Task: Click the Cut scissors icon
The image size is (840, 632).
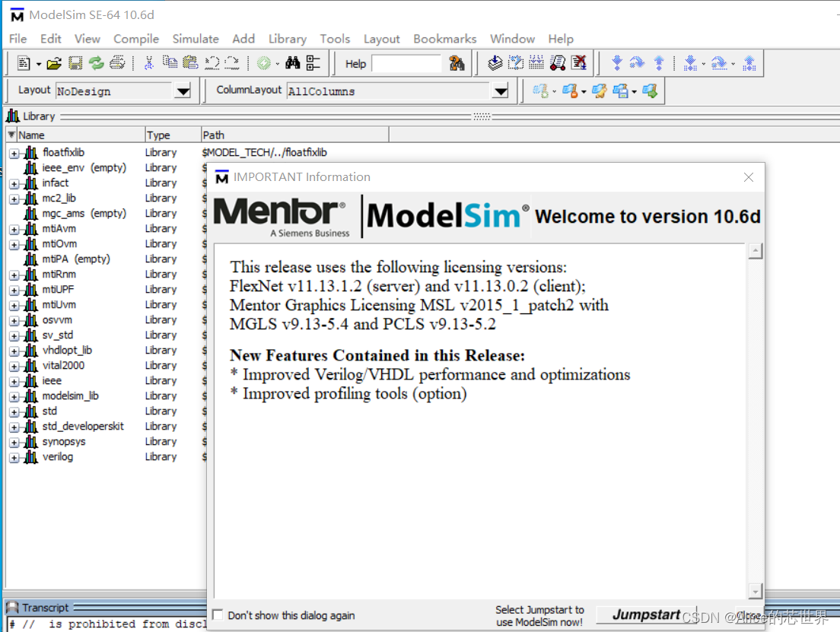Action: click(149, 63)
